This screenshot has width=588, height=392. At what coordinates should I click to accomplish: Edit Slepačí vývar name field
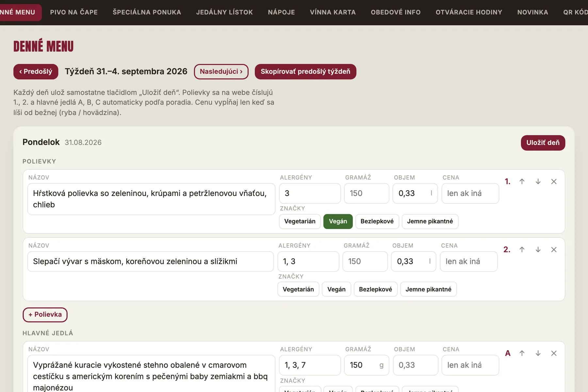(151, 261)
